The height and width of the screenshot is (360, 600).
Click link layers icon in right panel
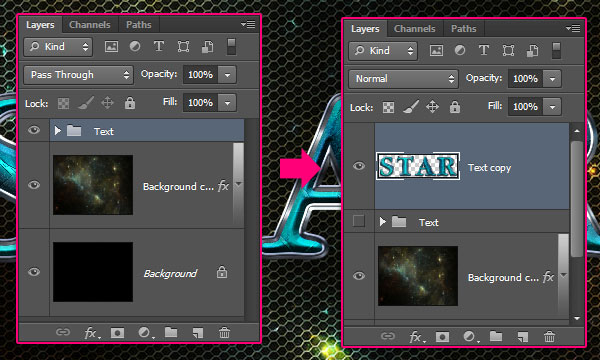click(388, 336)
